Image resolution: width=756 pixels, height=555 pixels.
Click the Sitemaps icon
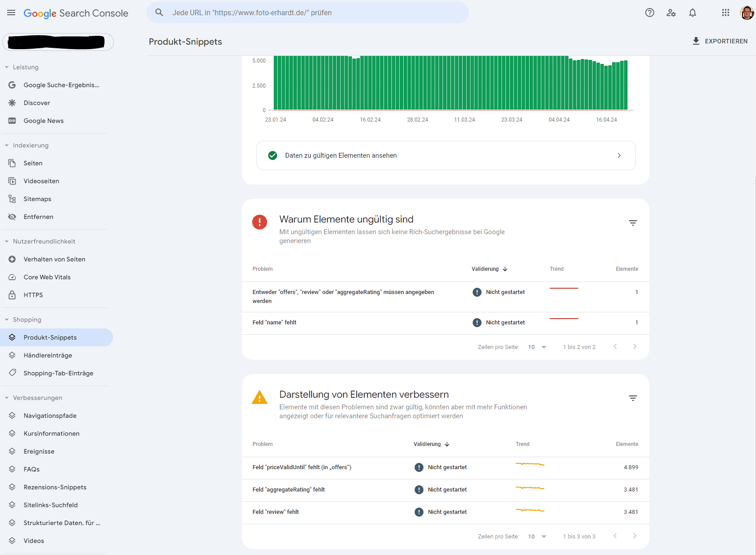click(12, 199)
